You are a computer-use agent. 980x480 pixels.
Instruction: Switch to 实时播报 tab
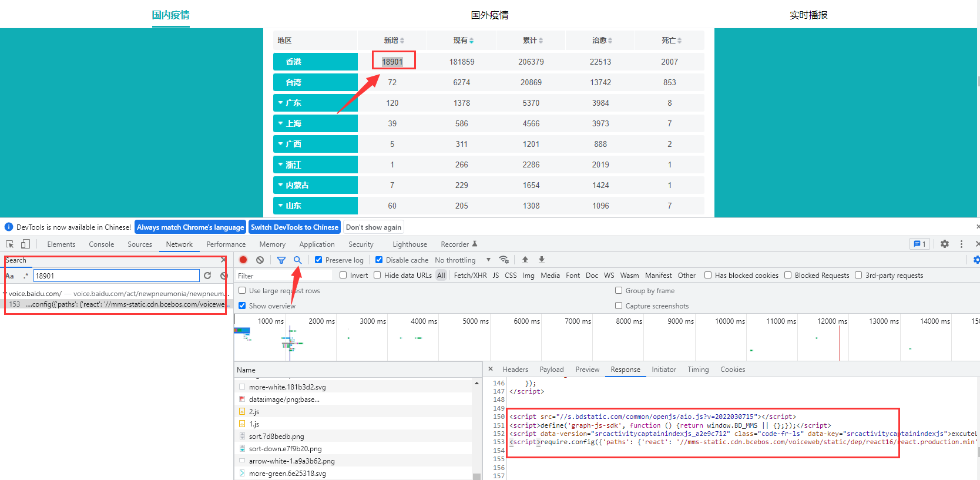808,15
